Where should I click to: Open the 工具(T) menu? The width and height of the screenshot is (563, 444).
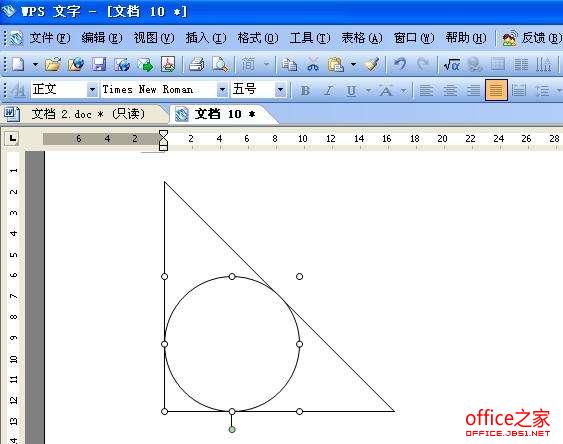pos(310,38)
